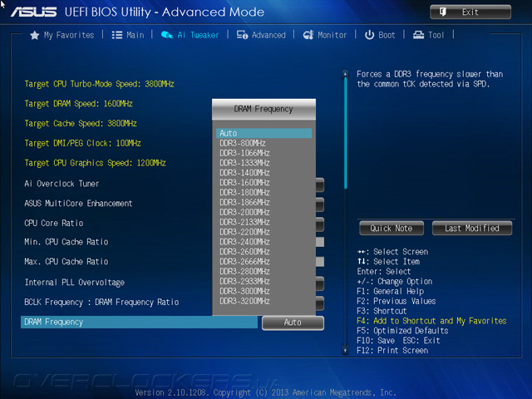This screenshot has width=532, height=399.
Task: Click the Ai Tweaker tab icon
Action: coord(167,35)
